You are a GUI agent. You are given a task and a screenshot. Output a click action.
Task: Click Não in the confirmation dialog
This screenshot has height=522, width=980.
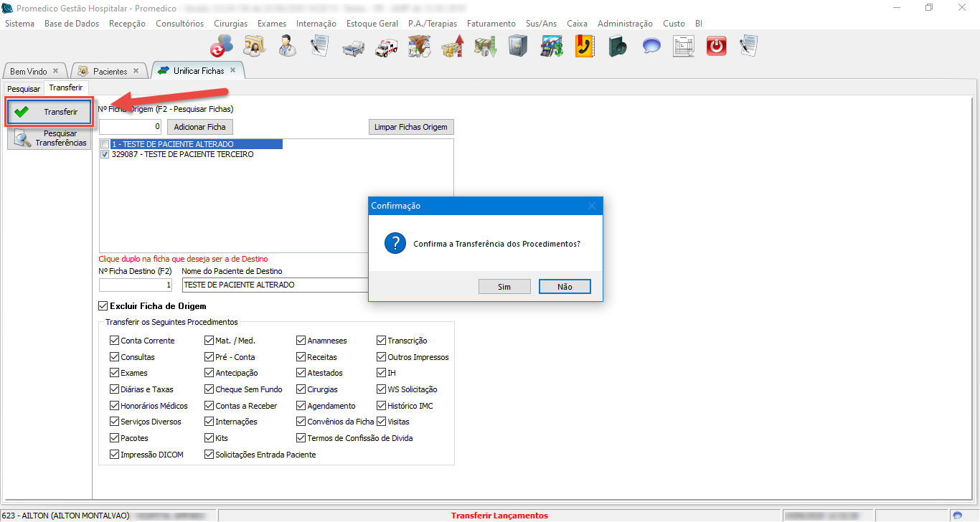pos(565,287)
